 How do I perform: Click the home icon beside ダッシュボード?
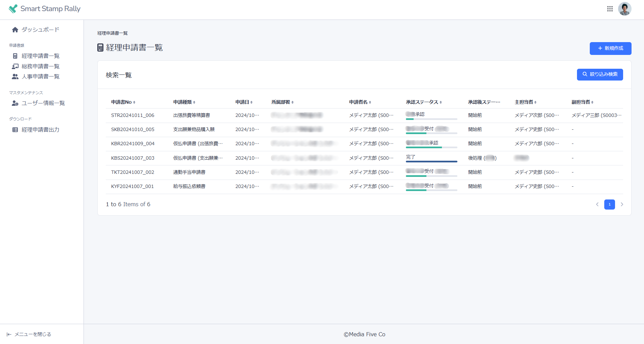pos(15,30)
